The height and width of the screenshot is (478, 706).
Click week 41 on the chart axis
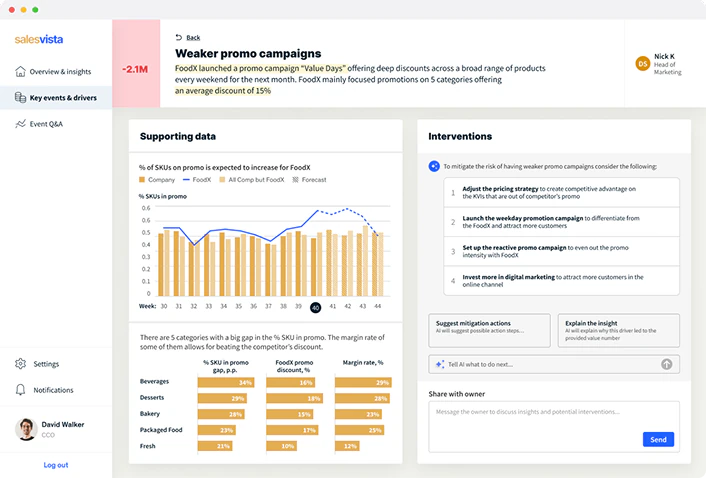click(333, 306)
